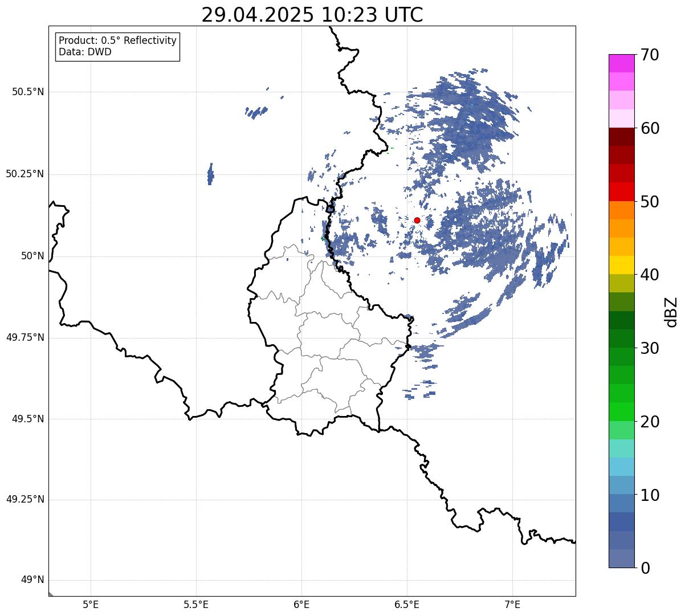The image size is (685, 616).
Task: Click the 49°N latitude label
Action: [x=32, y=580]
